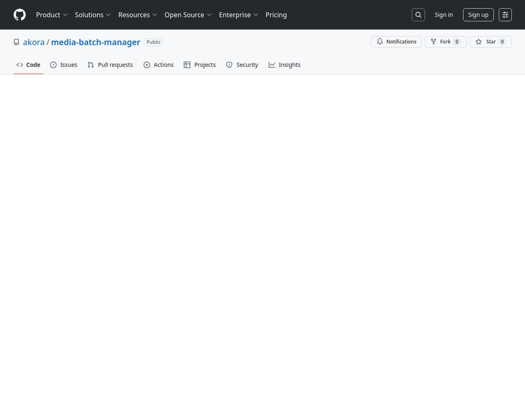
Task: Open the akora owner profile link
Action: [x=34, y=42]
